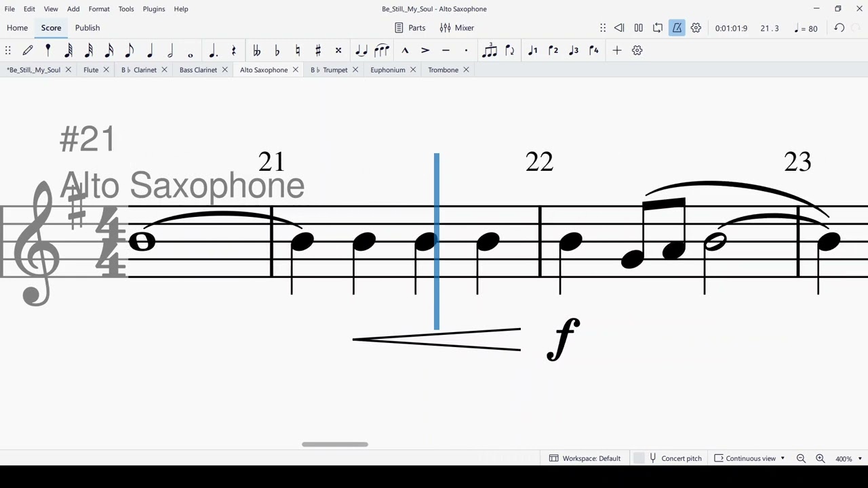Switch to the Bass Clarinet part tab
Viewport: 868px width, 488px height.
tap(198, 70)
